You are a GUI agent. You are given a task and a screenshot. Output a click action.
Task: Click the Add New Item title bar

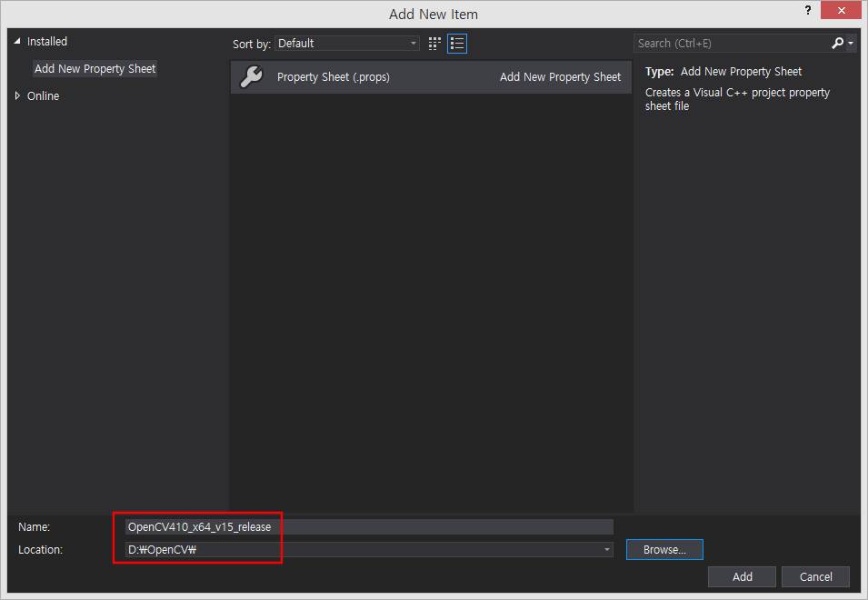click(433, 14)
